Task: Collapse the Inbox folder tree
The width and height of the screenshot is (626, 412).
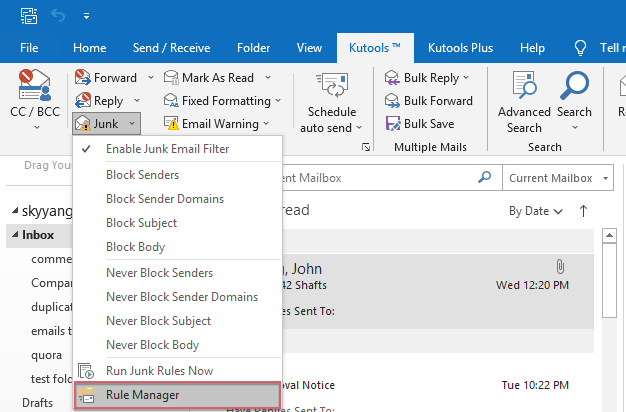Action: pos(15,235)
